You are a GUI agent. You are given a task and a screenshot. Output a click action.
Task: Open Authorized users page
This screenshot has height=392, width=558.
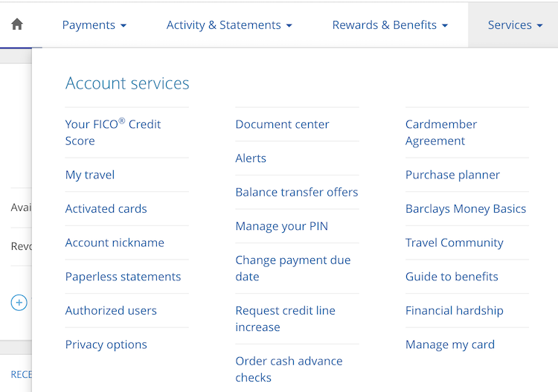111,310
